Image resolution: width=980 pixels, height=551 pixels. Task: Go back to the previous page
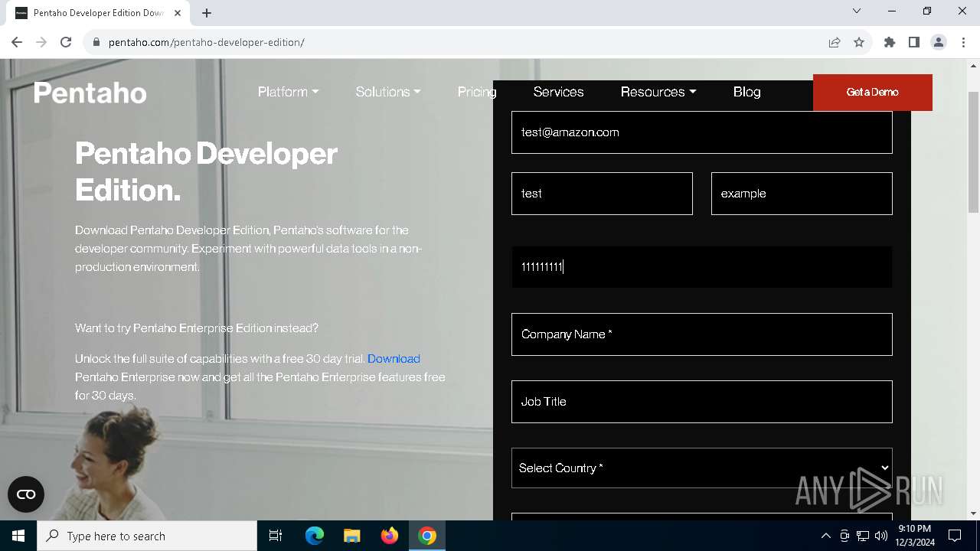17,42
